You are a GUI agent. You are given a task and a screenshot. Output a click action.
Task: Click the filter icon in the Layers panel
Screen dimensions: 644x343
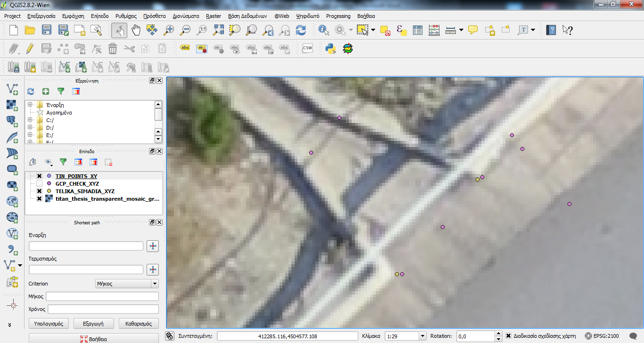pyautogui.click(x=63, y=162)
